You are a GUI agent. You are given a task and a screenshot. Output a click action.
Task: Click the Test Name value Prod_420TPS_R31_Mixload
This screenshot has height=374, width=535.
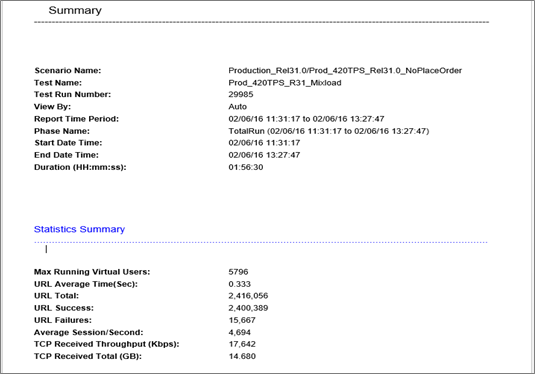pyautogui.click(x=285, y=83)
